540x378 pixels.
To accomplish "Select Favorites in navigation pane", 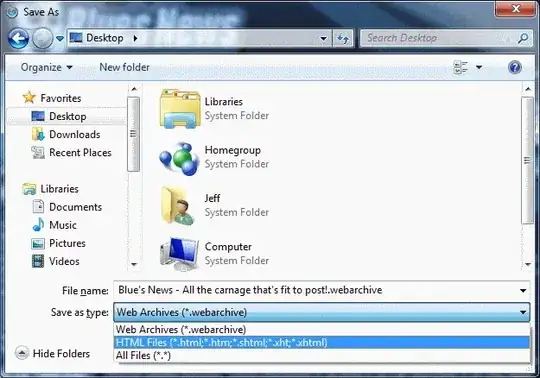I will point(61,98).
